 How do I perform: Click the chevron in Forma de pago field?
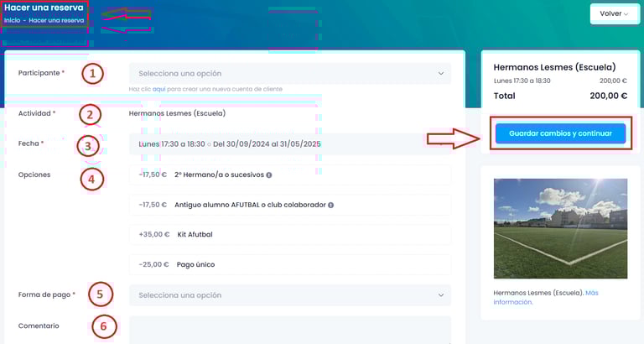[x=441, y=295]
